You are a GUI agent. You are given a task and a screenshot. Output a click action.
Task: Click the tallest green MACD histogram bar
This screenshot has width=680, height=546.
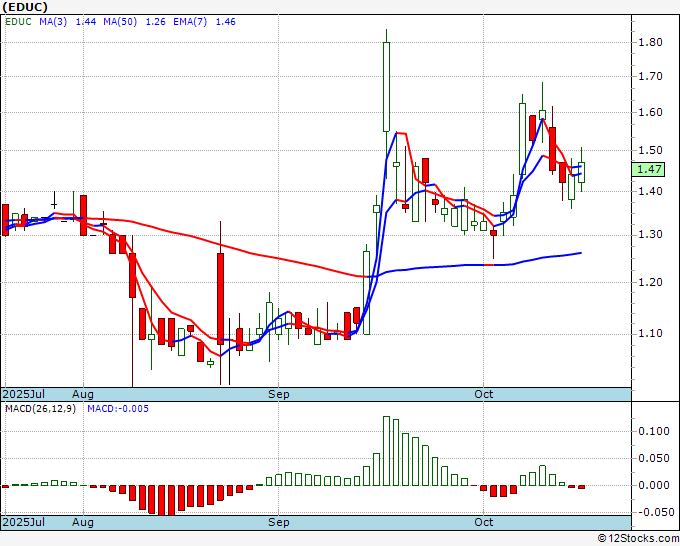coord(386,451)
